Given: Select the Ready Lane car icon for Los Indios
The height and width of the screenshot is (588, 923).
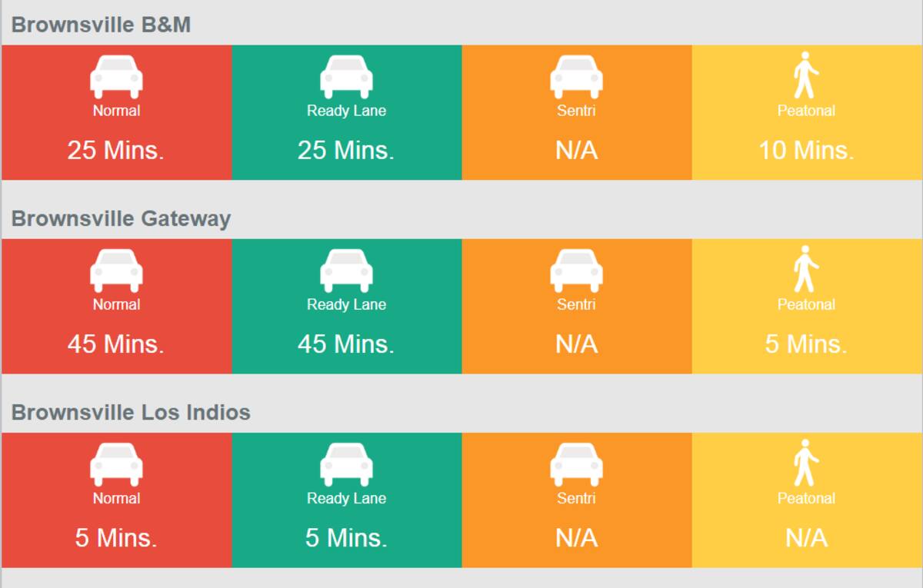Looking at the screenshot, I should tap(346, 464).
